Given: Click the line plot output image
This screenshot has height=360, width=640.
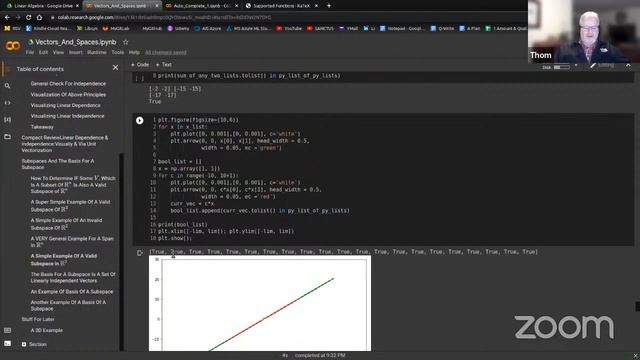Looking at the screenshot, I should coord(260,303).
